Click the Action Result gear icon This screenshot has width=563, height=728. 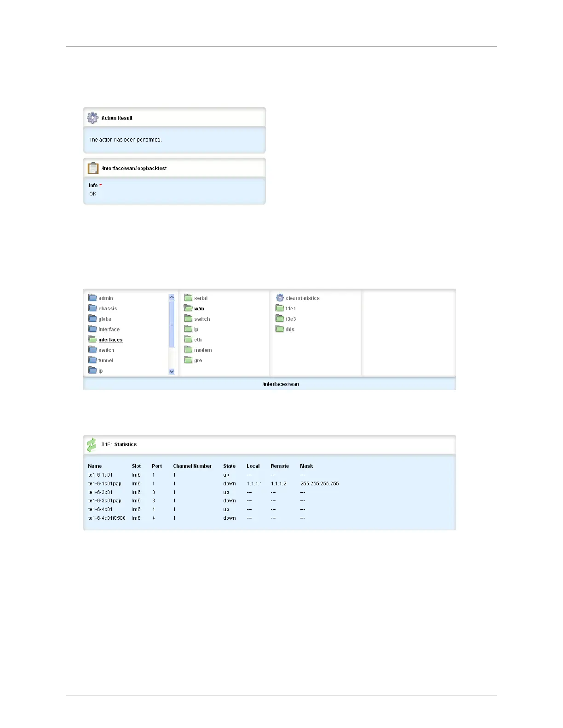coord(92,118)
